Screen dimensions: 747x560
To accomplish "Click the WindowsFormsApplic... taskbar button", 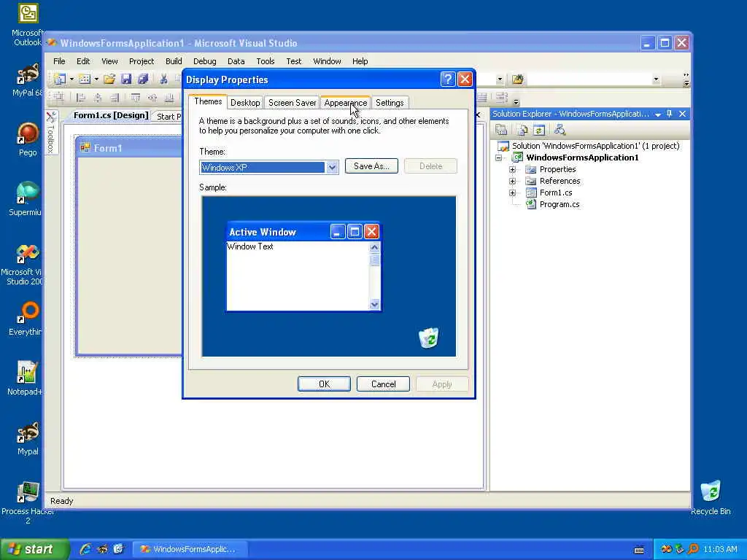I will point(190,549).
